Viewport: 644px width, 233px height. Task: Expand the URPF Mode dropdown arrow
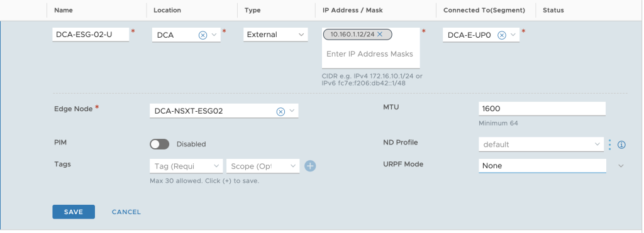[x=621, y=166]
